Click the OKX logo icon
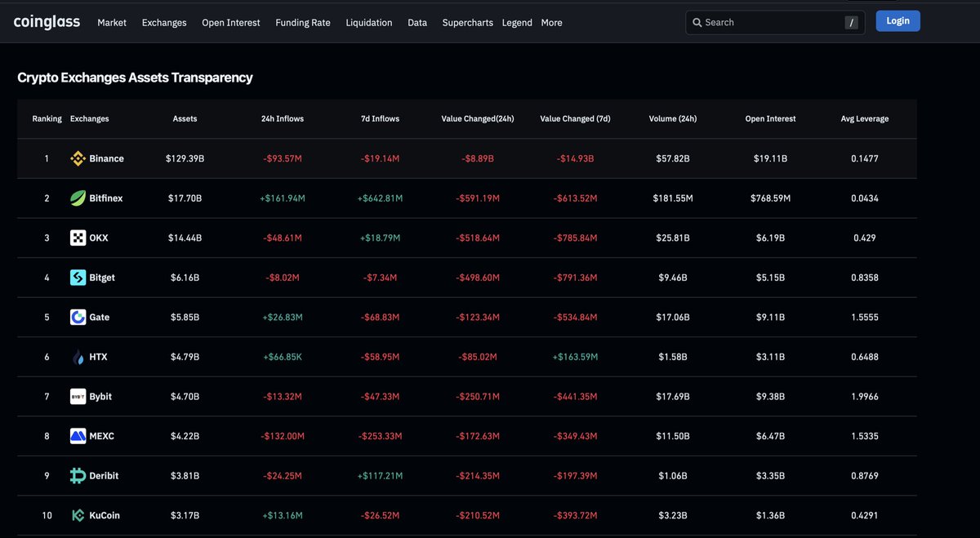 [x=78, y=238]
